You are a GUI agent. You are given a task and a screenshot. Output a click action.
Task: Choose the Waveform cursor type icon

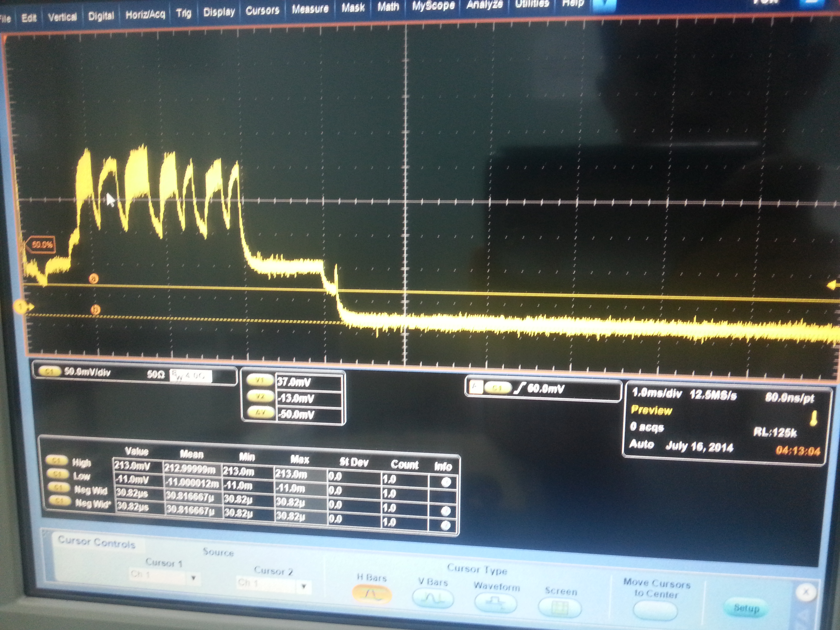tap(496, 603)
